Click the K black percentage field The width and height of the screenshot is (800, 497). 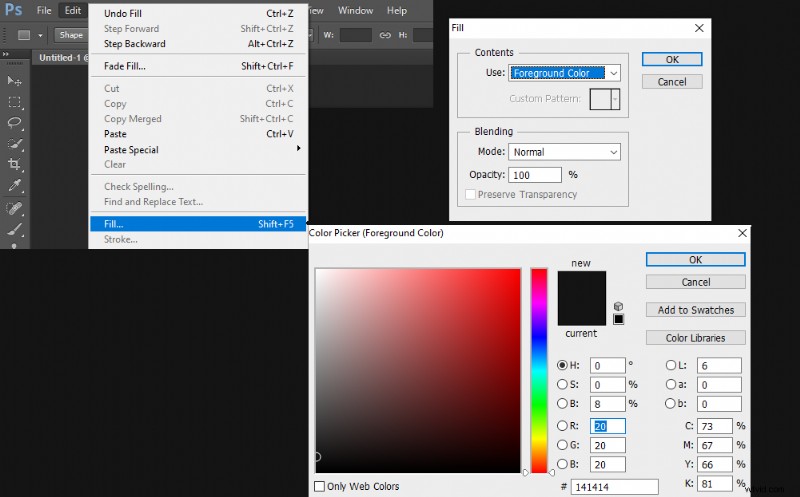click(714, 483)
